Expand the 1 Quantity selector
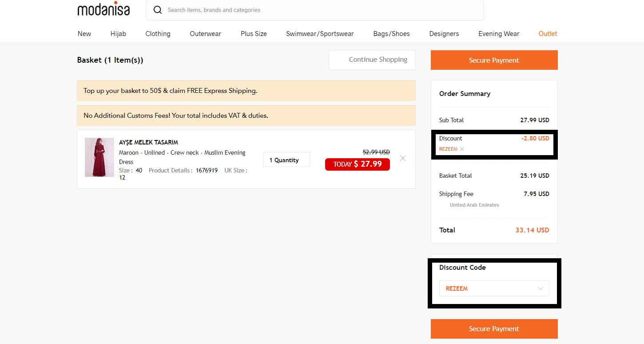This screenshot has height=344, width=644. pyautogui.click(x=286, y=159)
